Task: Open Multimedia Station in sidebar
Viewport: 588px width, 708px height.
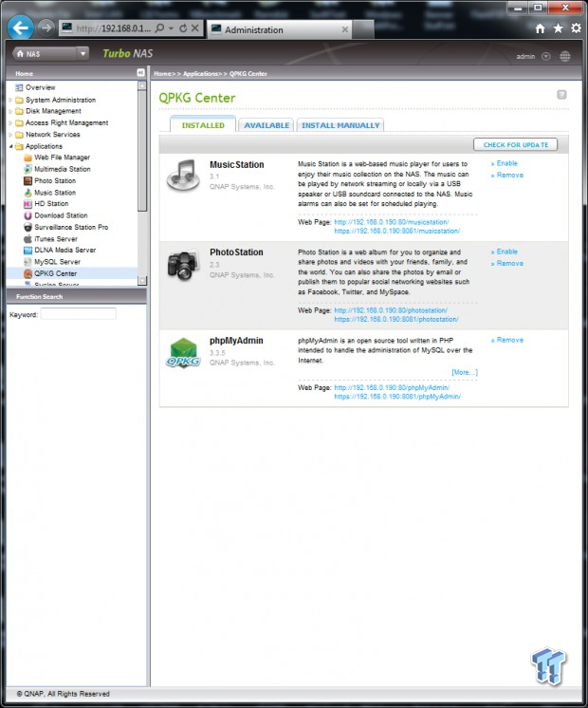Action: [63, 169]
